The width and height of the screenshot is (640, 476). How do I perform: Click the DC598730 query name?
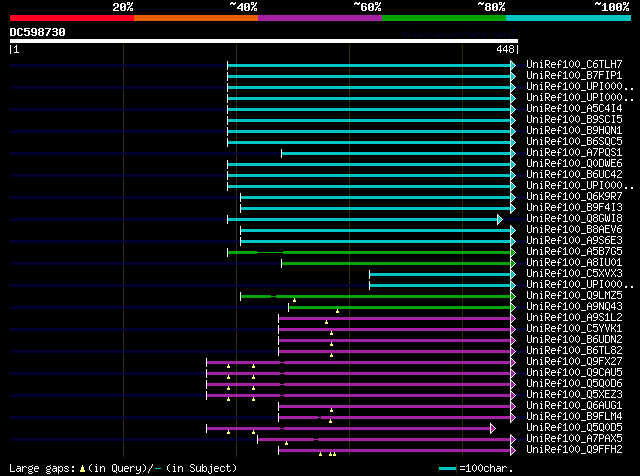(38, 32)
